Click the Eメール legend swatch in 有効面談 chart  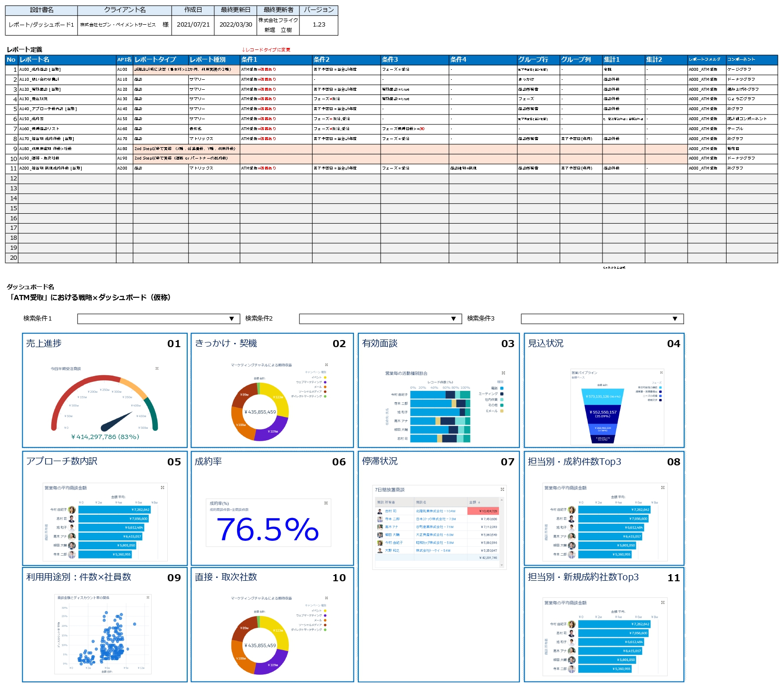pos(502,411)
